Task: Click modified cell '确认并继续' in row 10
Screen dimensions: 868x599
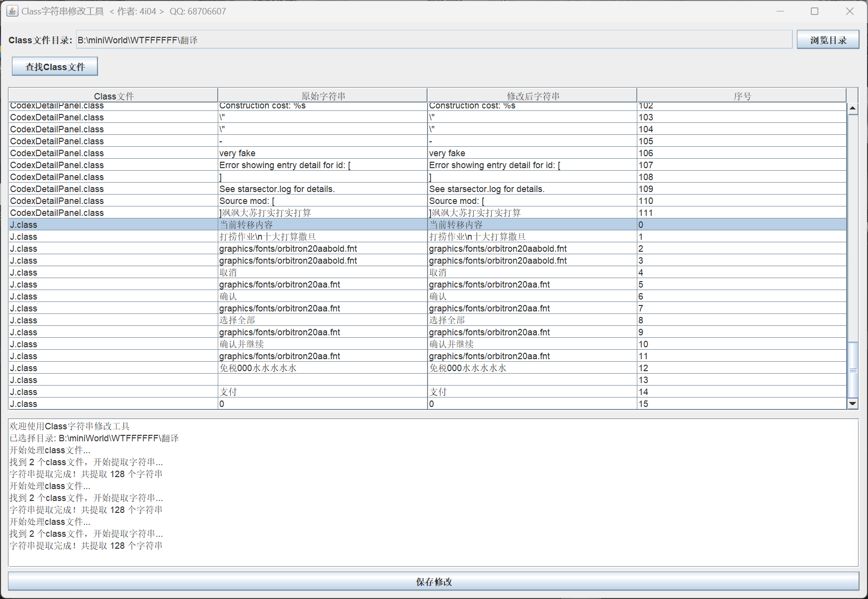Action: [531, 344]
